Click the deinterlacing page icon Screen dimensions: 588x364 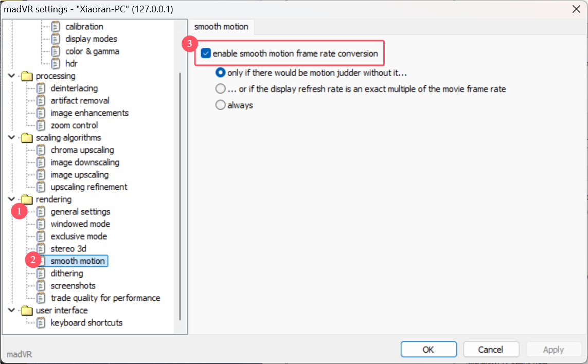(x=41, y=88)
